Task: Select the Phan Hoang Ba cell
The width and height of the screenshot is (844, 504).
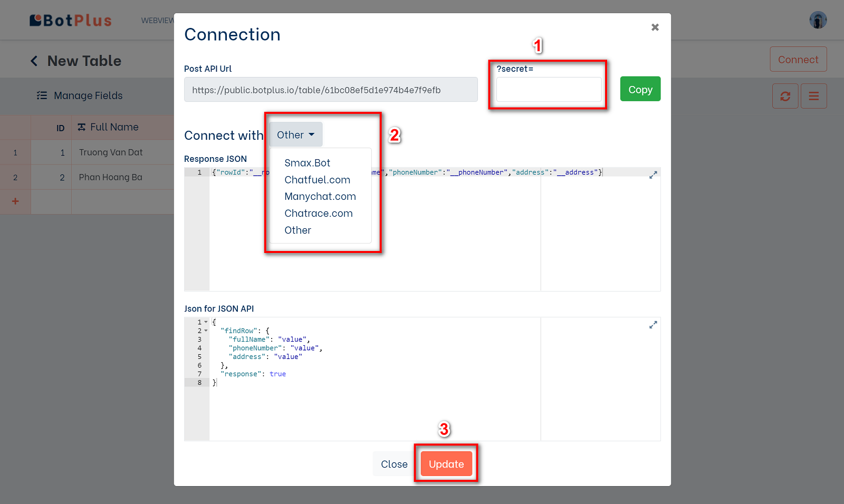Action: 123,177
